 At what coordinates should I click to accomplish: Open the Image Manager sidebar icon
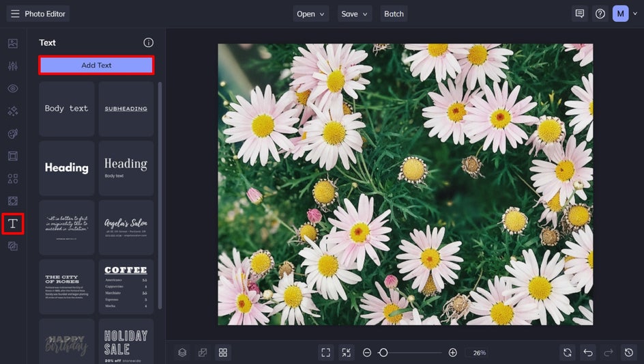tap(12, 44)
